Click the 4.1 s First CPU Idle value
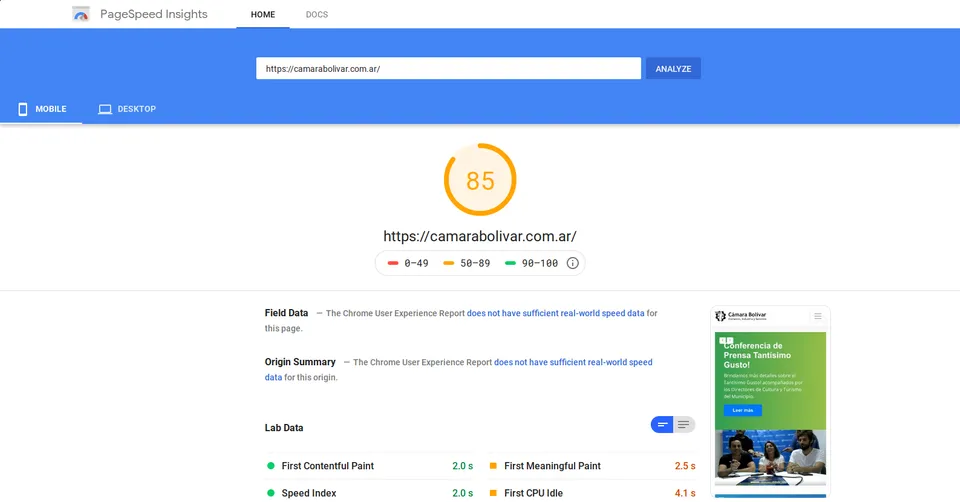 click(685, 493)
